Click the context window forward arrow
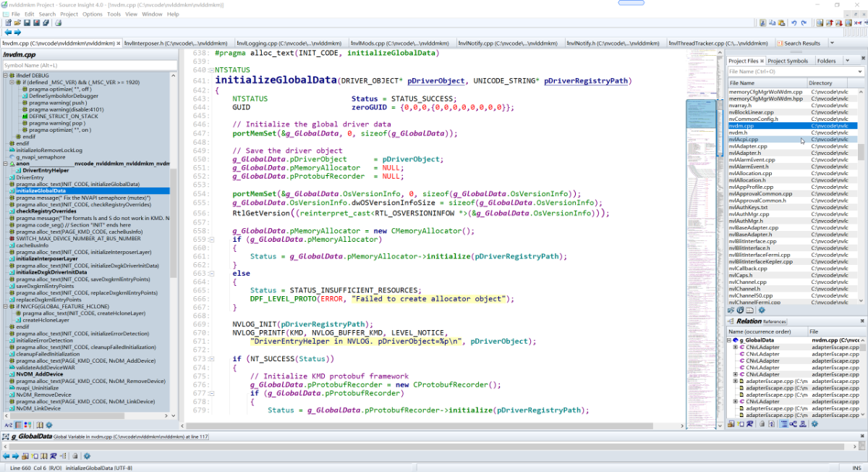This screenshot has height=472, width=868. (15, 456)
